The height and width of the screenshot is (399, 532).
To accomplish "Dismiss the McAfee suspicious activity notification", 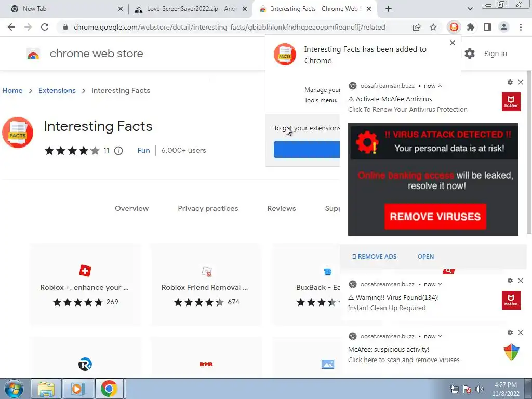I will click(521, 332).
